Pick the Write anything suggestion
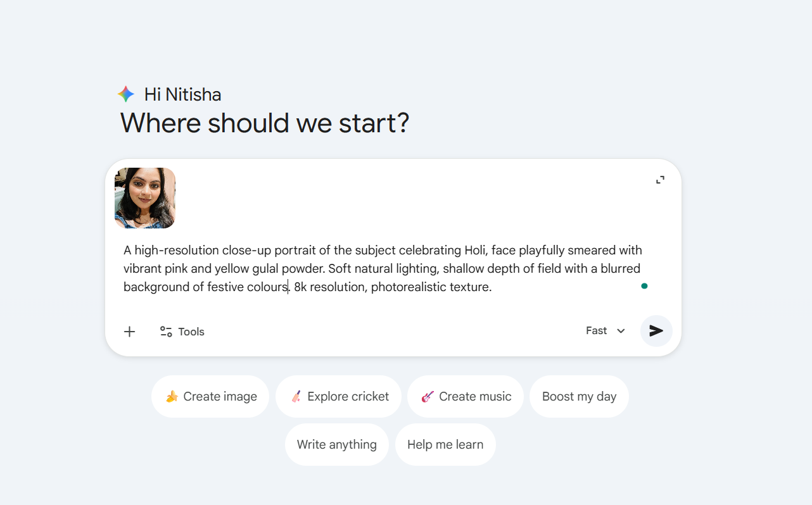This screenshot has width=812, height=505. coord(336,445)
